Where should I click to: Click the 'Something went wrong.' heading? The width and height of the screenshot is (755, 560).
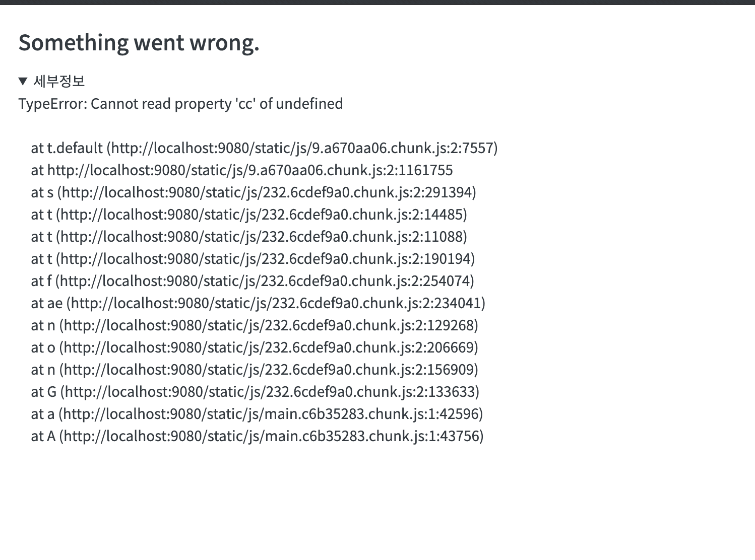coord(139,43)
